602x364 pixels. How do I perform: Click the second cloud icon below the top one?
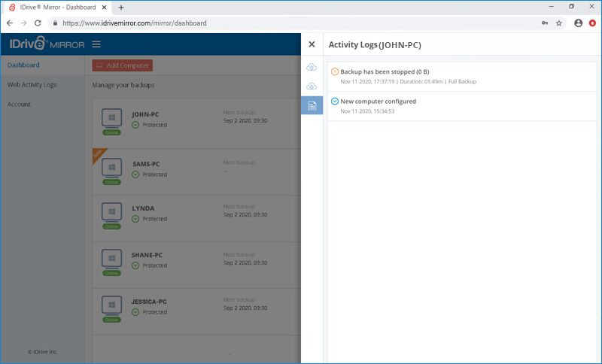pyautogui.click(x=312, y=86)
